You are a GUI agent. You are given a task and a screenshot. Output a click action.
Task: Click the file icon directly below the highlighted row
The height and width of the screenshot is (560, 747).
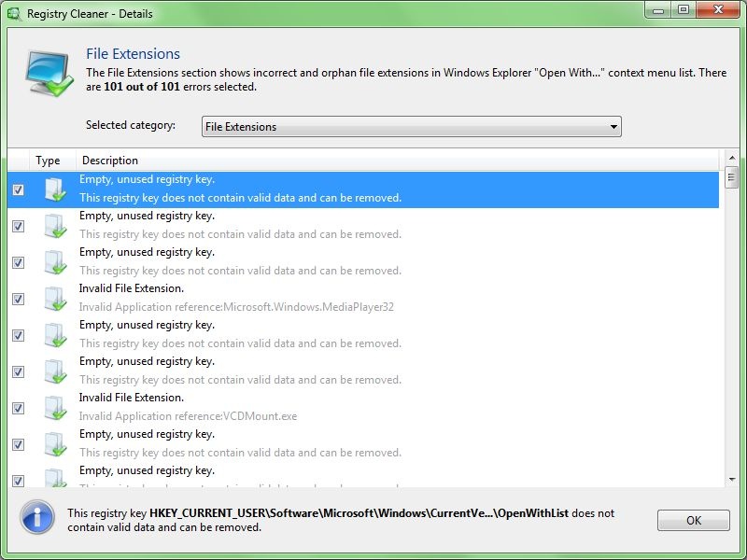(x=55, y=226)
